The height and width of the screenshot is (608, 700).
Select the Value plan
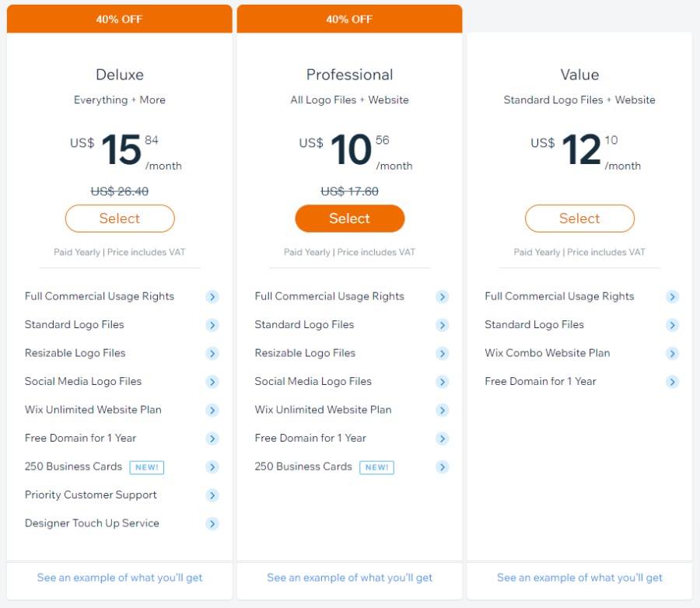[579, 218]
